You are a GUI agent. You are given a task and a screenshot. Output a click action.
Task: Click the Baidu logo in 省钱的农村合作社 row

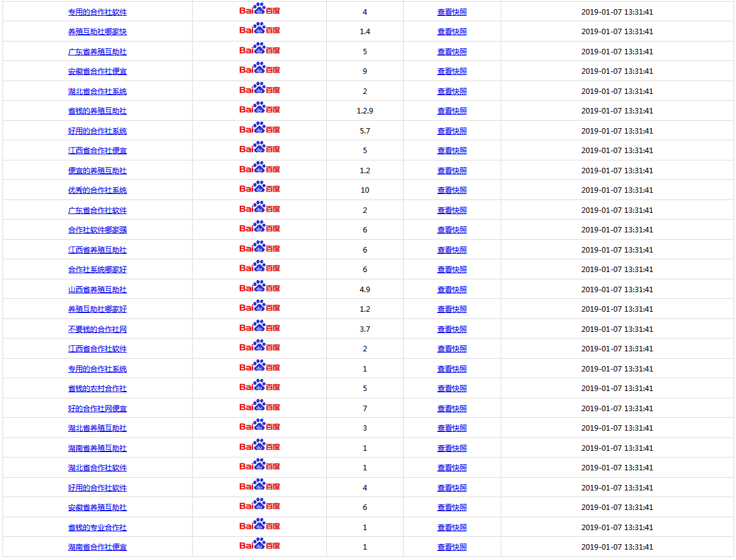260,386
